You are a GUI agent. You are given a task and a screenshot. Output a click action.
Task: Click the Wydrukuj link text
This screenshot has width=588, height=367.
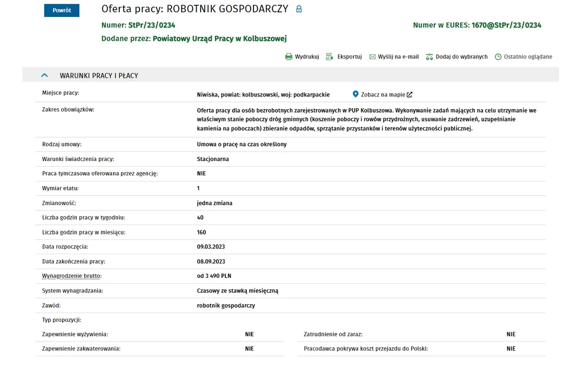(307, 57)
